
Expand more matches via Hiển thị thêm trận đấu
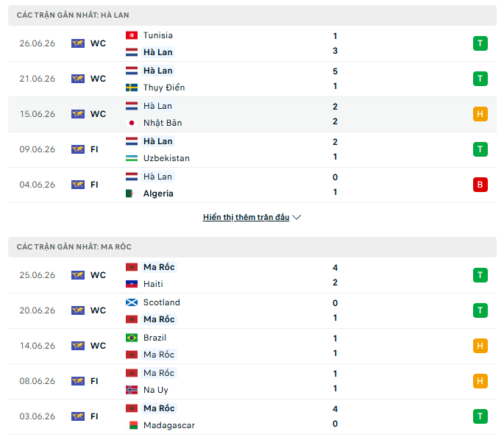246,217
